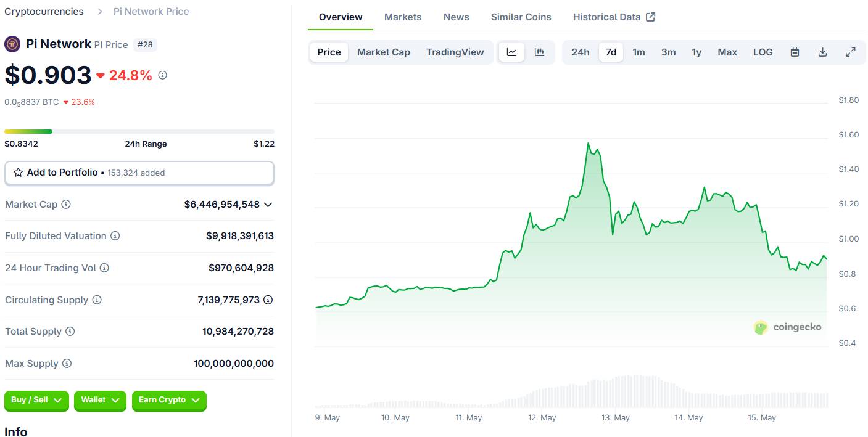The width and height of the screenshot is (868, 437).
Task: Click the Pi Network Price breadcrumb
Action: (x=151, y=11)
